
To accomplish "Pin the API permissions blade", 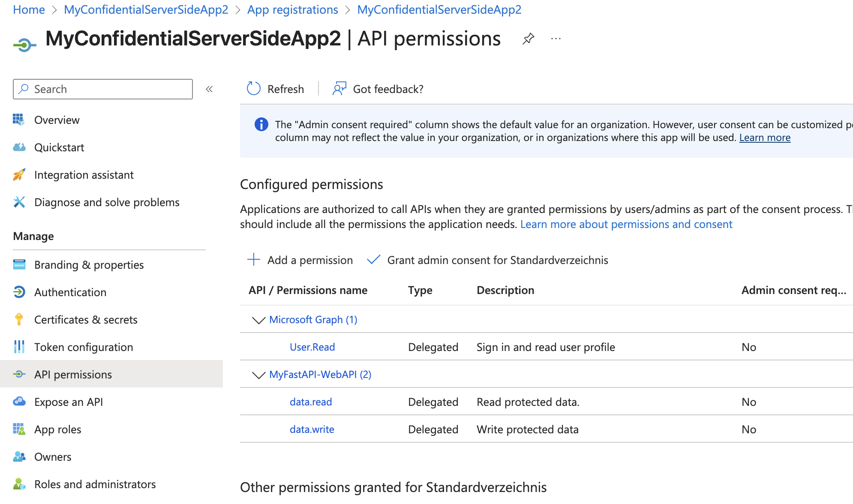I will (528, 39).
